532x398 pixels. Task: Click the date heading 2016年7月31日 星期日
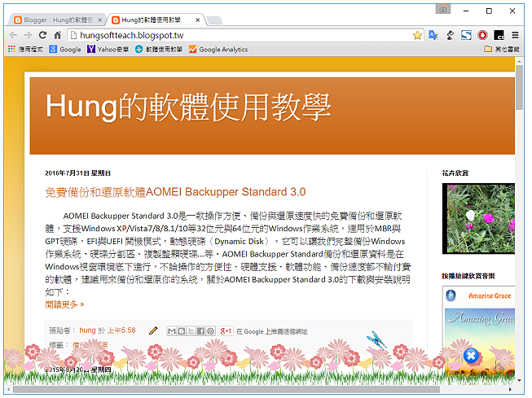(77, 173)
